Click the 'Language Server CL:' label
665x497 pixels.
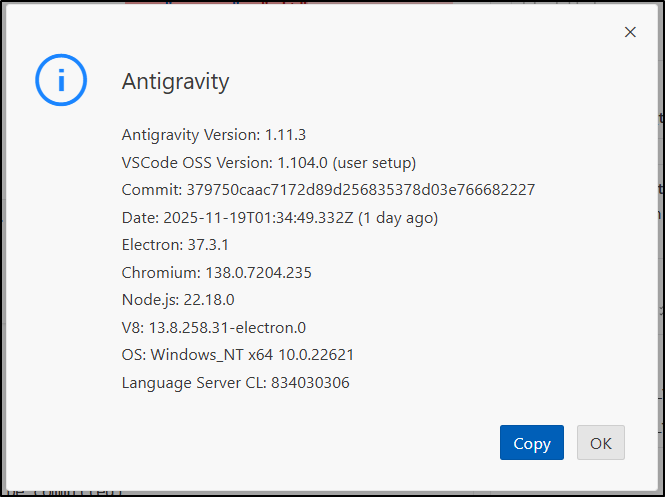point(194,382)
